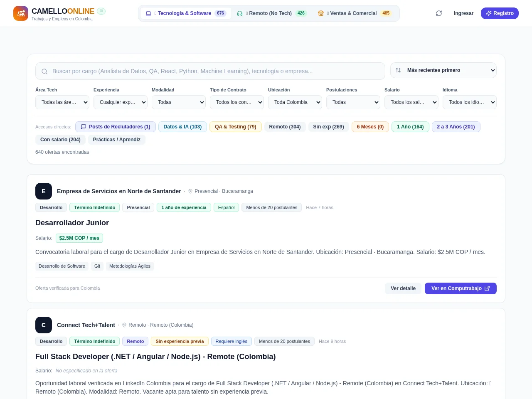Open the Salario dropdown
This screenshot has width=532, height=399.
(x=411, y=102)
